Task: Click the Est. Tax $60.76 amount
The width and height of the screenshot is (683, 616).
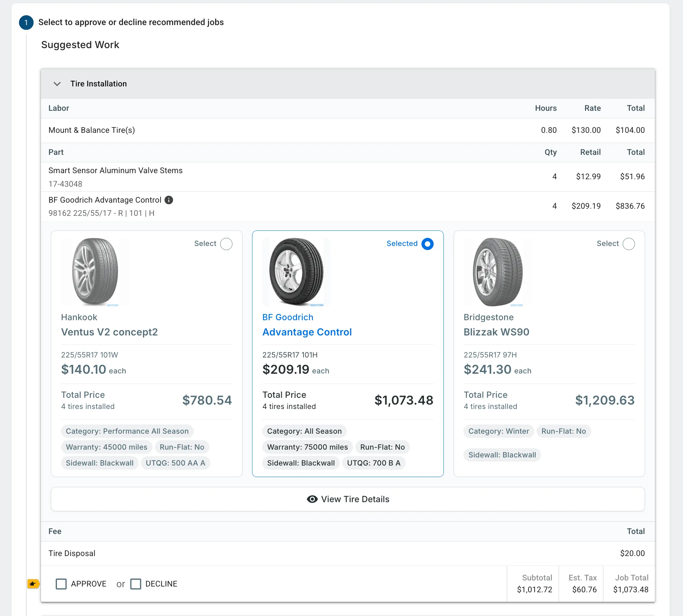Action: 584,590
